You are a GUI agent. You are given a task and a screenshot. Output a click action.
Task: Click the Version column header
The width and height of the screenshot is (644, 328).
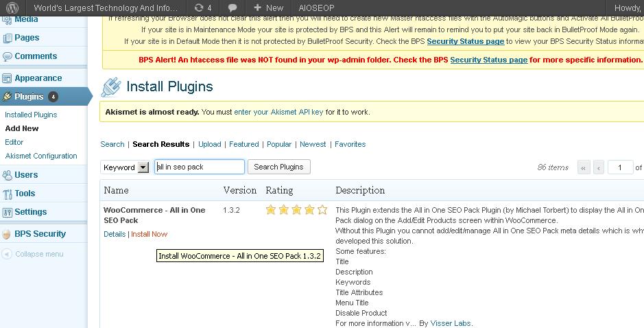[240, 190]
